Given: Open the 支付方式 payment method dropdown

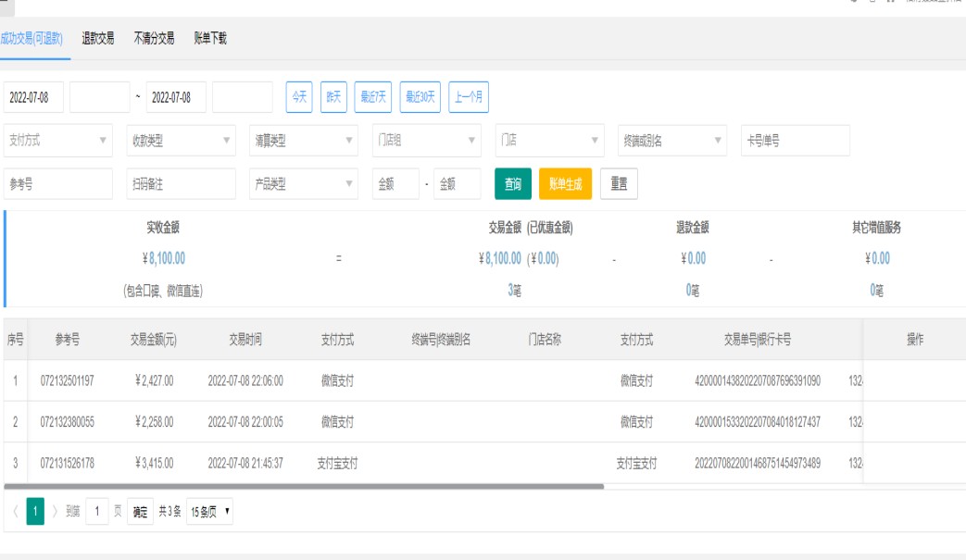Looking at the screenshot, I should click(x=57, y=141).
